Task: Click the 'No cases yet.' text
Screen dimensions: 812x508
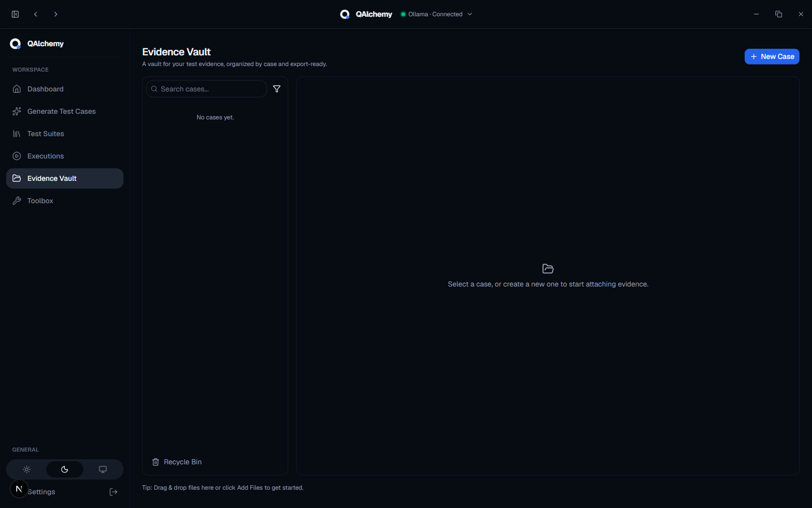Action: pos(215,117)
